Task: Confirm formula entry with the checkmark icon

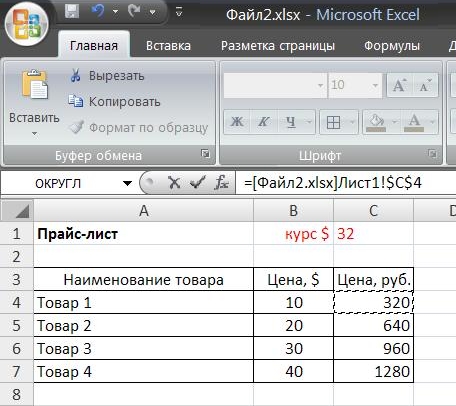Action: click(x=197, y=182)
